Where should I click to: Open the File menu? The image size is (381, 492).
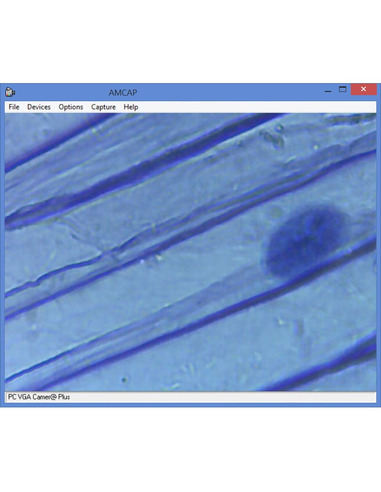click(14, 107)
